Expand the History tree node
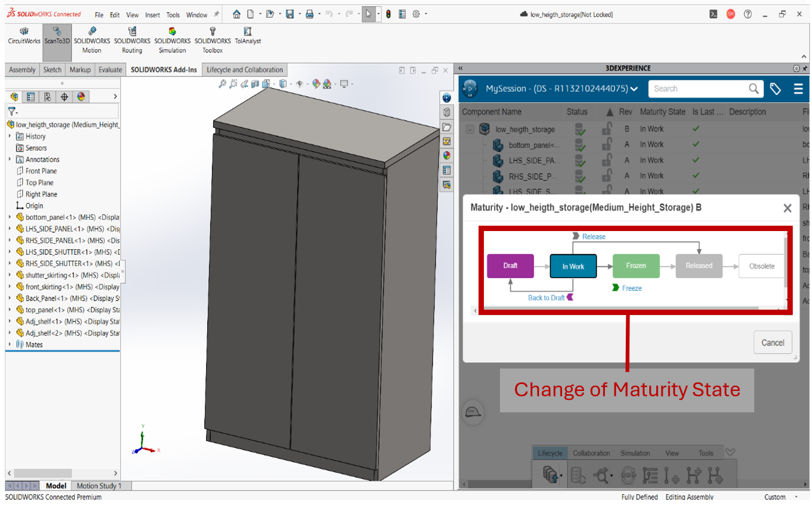Viewport: 812px width, 507px height. [x=10, y=136]
